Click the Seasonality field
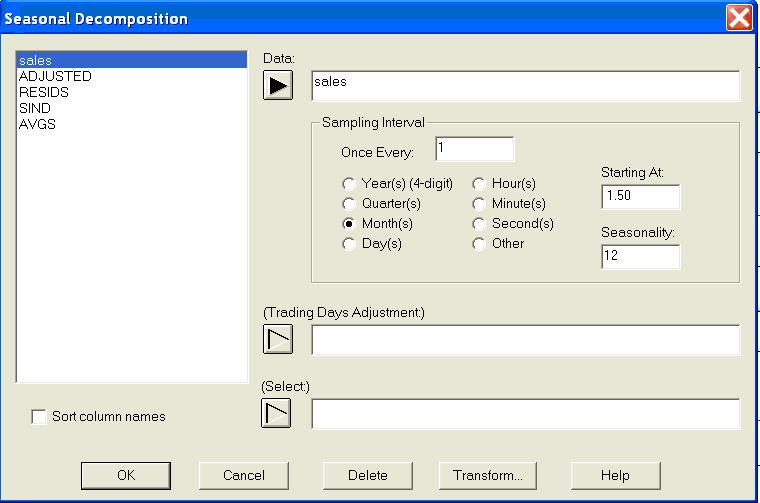Screen dimensions: 760x503 tap(641, 256)
